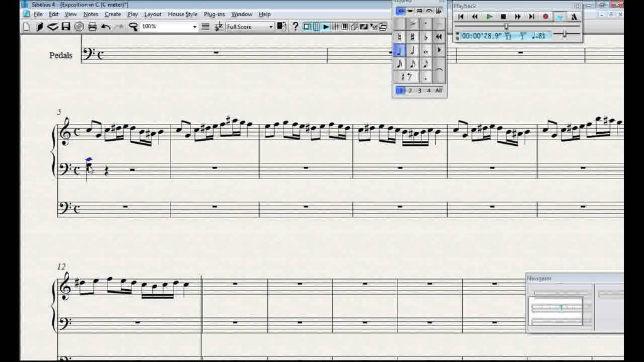Save the score using the floppy disk icon
The height and width of the screenshot is (362, 644).
point(65,26)
